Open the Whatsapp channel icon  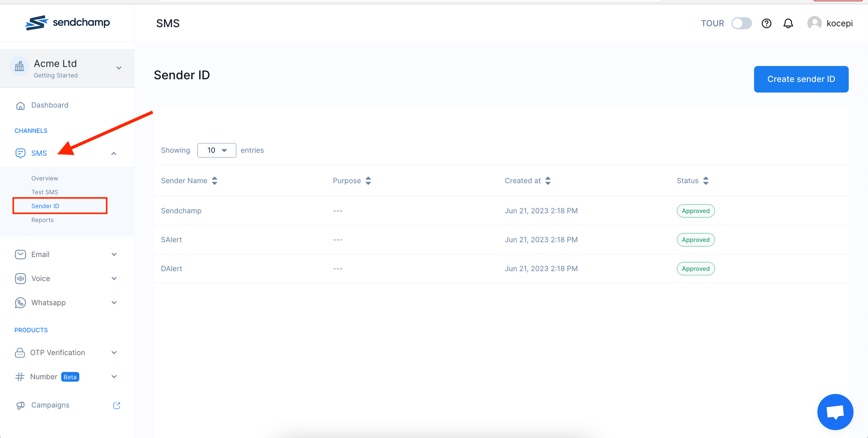[20, 303]
